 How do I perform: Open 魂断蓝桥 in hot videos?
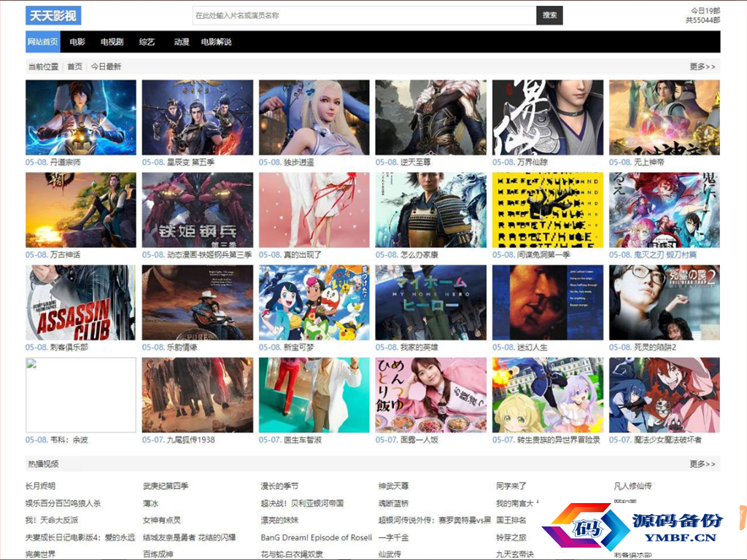tap(393, 503)
